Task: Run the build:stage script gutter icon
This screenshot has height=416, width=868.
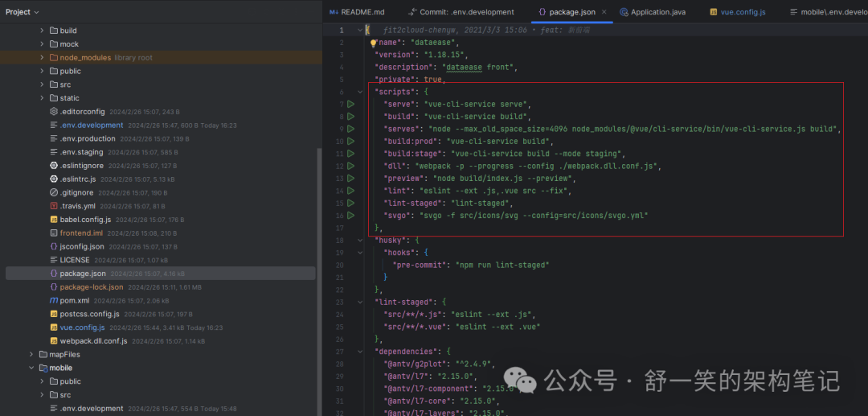Action: pos(350,154)
